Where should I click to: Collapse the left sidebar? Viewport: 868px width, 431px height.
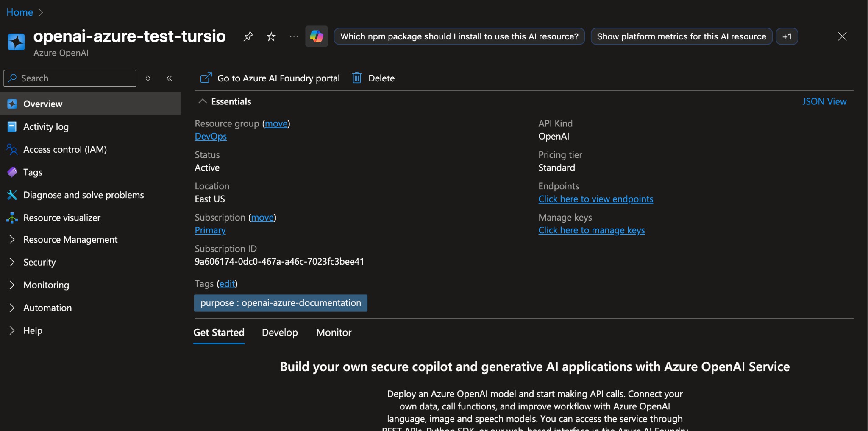(x=169, y=78)
